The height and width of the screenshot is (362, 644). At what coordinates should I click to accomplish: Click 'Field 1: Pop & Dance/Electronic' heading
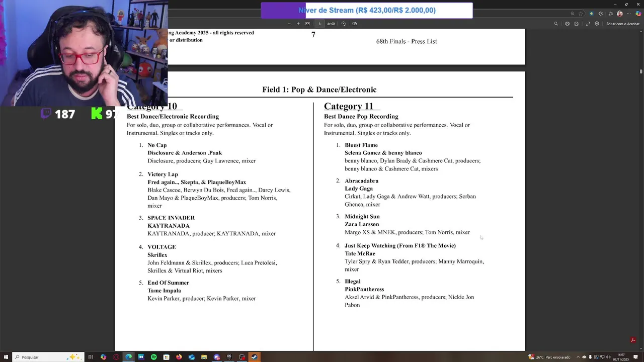pyautogui.click(x=319, y=89)
